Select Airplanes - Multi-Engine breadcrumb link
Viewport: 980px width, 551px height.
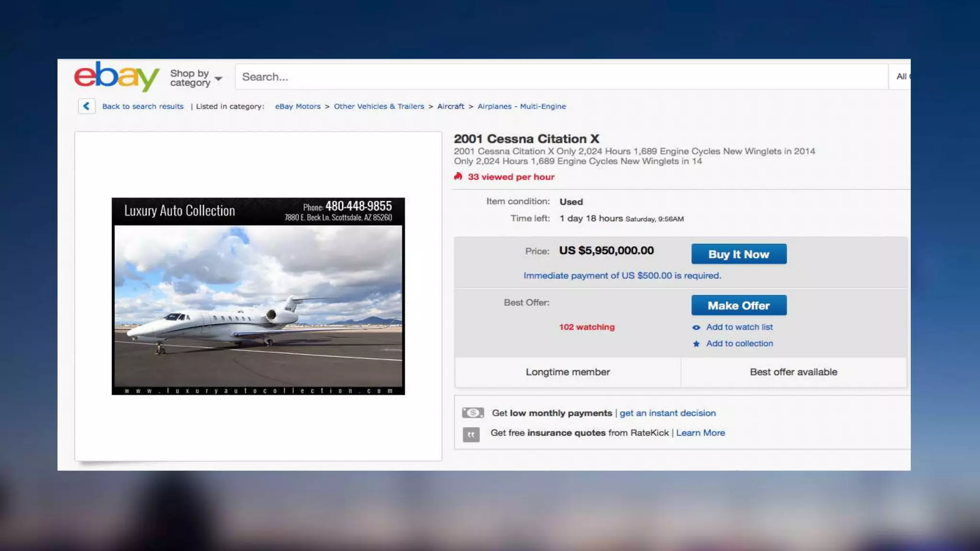[521, 106]
